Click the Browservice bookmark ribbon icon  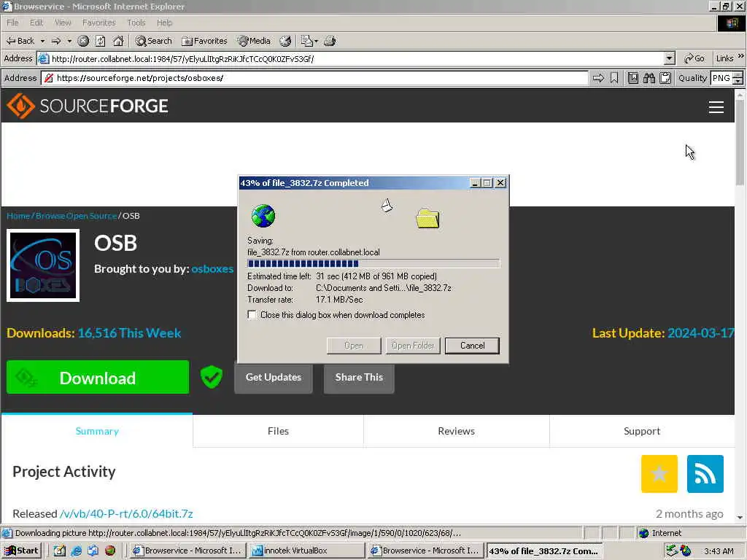614,78
